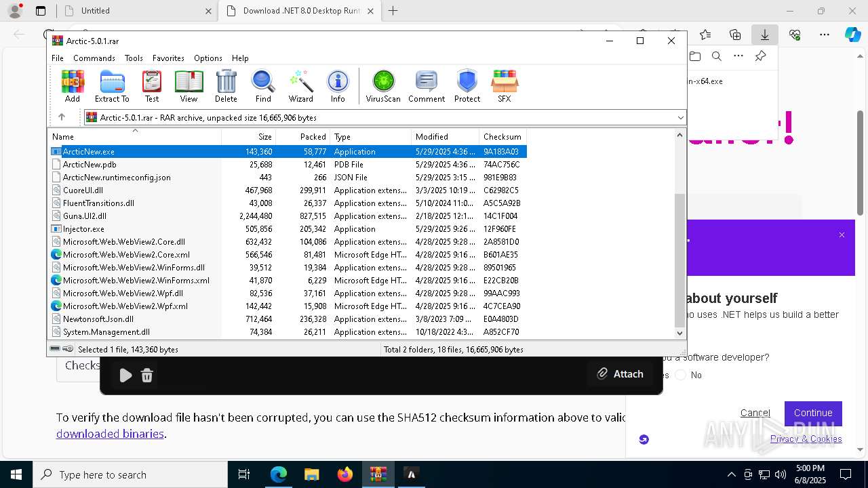
Task: Sort files by Name column header
Action: coord(136,136)
